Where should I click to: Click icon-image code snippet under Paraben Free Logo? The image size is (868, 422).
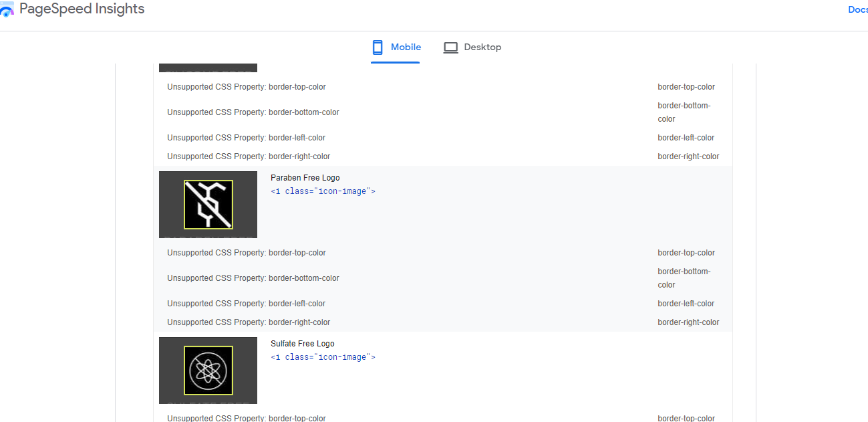pos(323,191)
